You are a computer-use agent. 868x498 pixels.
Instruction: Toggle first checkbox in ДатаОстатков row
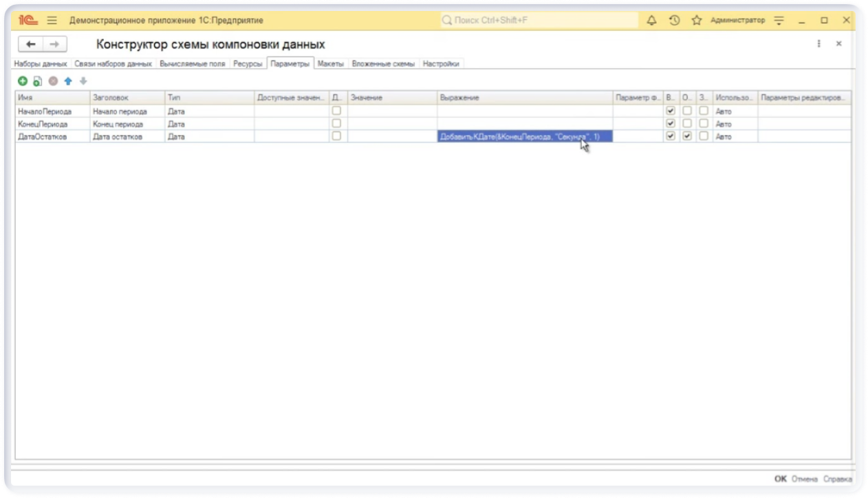coord(336,136)
